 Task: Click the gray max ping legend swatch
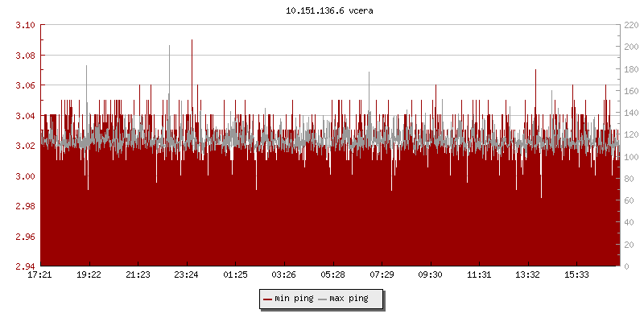tap(323, 299)
